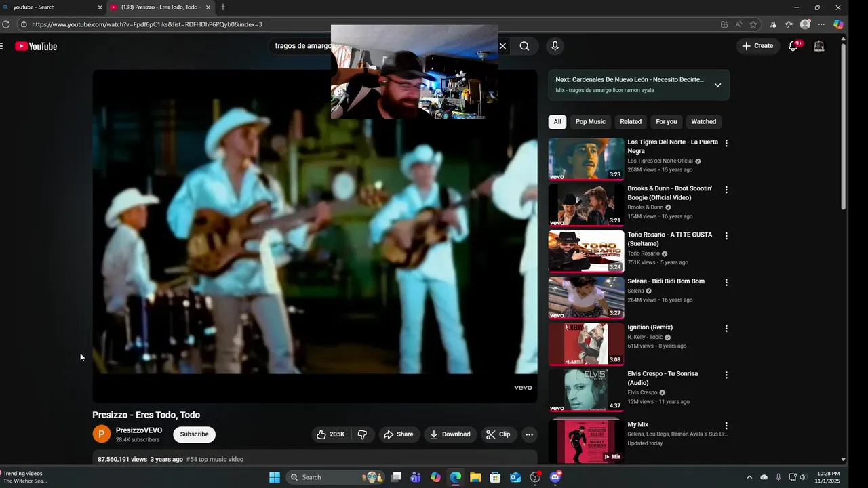The image size is (868, 488).
Task: Open the Ignition (Remix) video title
Action: [x=650, y=327]
